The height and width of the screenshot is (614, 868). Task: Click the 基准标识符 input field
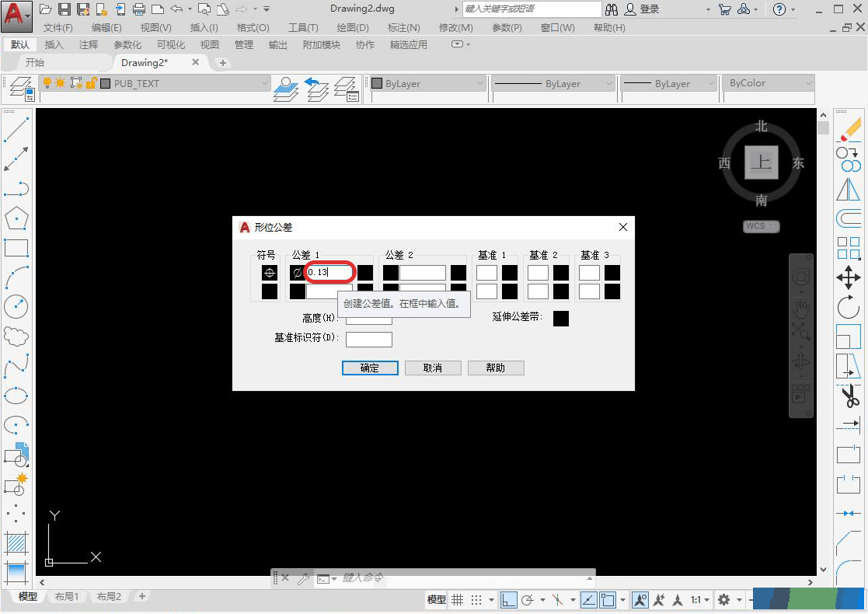click(x=368, y=340)
